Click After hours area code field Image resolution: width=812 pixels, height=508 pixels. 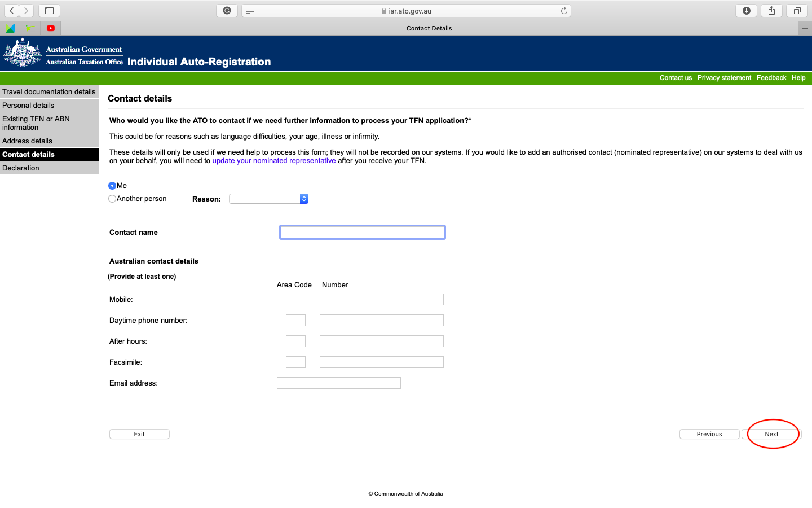[x=295, y=341]
